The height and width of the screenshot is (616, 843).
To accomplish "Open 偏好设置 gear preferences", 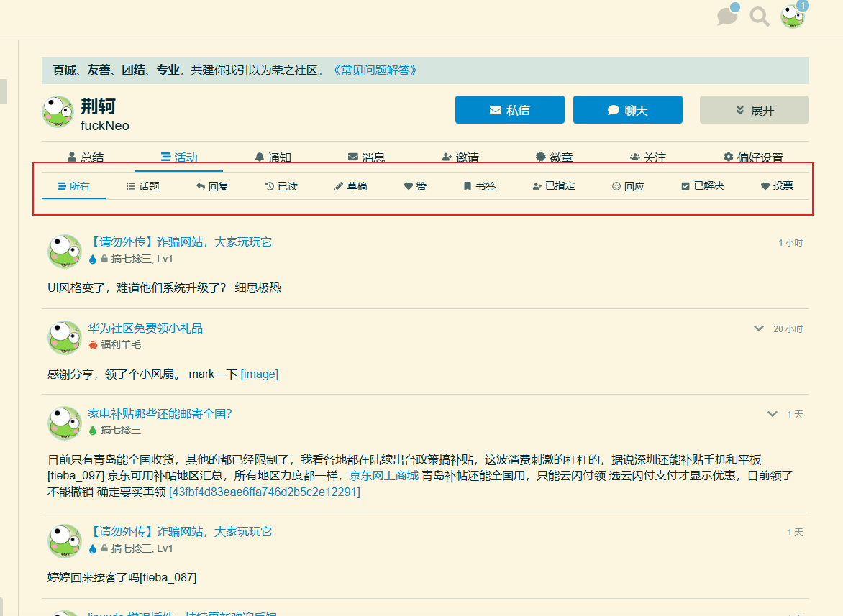I will tap(753, 157).
